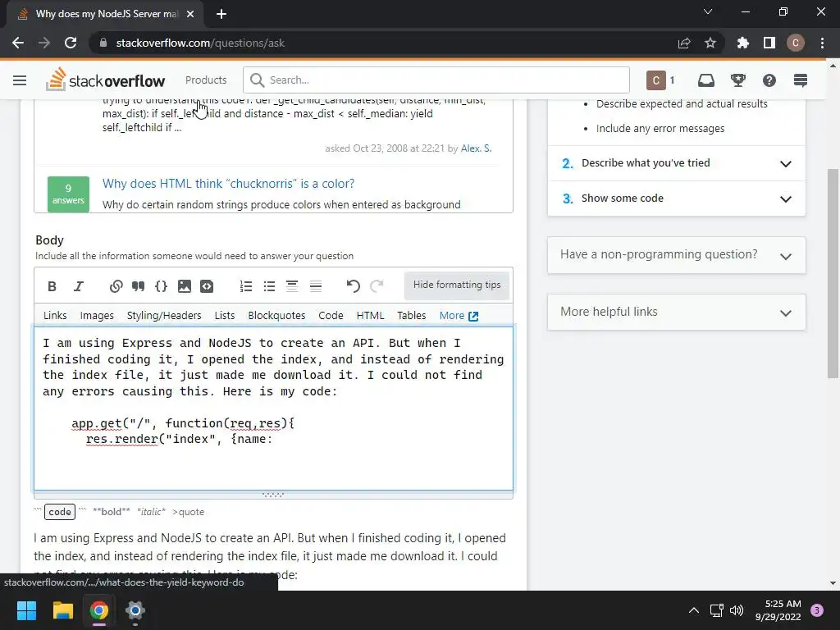Screen dimensions: 840x630
Task: Open the Links formatting tip tab
Action: (x=55, y=316)
